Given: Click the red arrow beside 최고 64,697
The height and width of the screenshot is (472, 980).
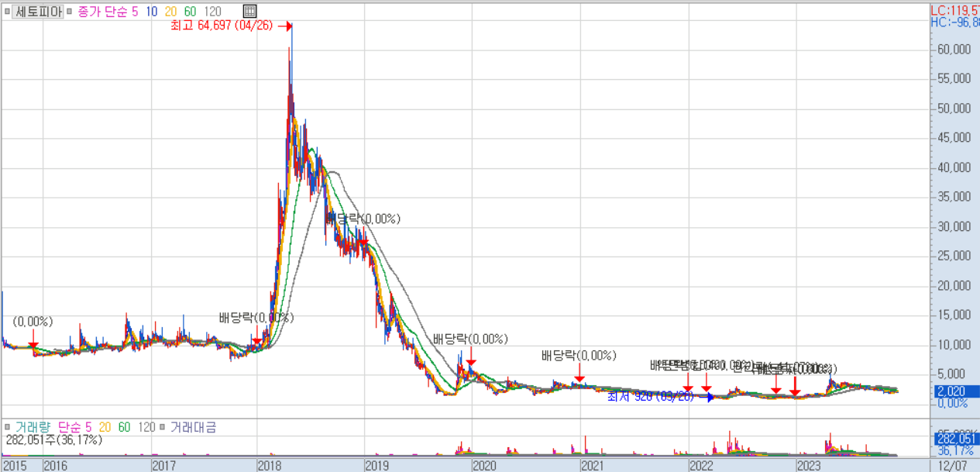Looking at the screenshot, I should [284, 25].
